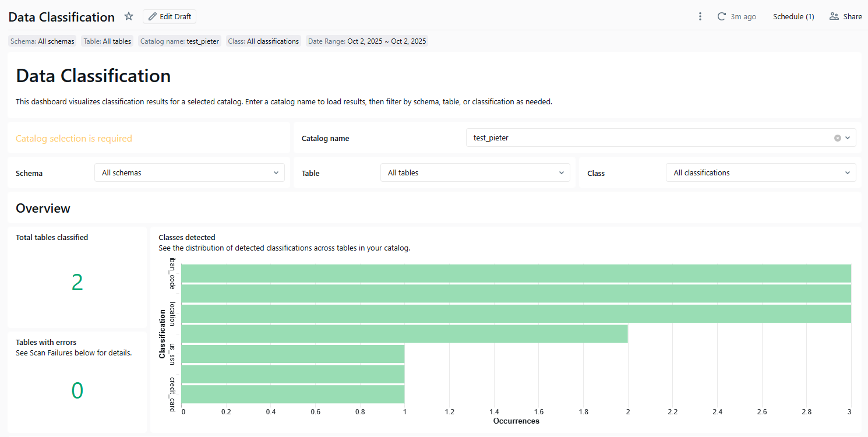Click the Class filter chip at top

(x=263, y=41)
